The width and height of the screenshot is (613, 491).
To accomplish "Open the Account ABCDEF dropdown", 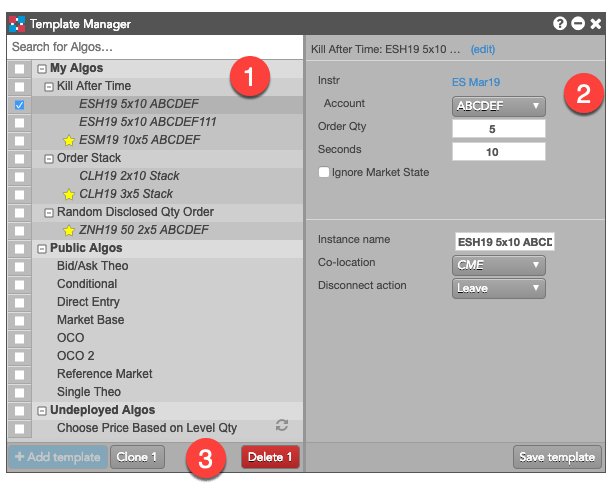I will pos(498,106).
